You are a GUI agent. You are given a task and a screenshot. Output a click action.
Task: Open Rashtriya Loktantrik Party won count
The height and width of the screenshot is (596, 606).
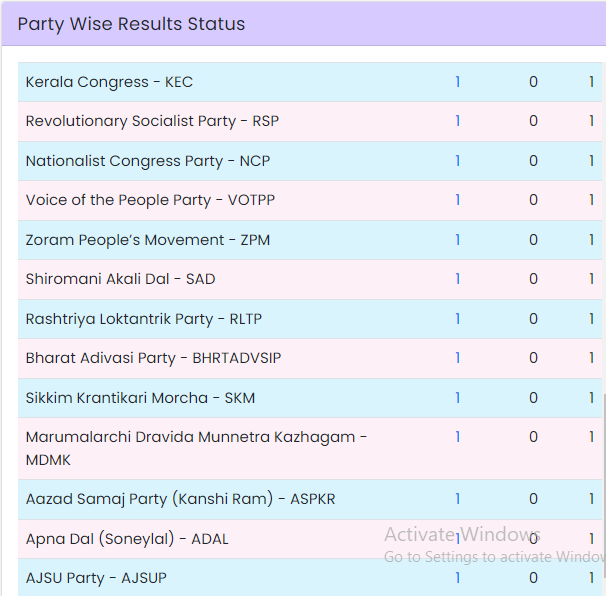pyautogui.click(x=458, y=319)
